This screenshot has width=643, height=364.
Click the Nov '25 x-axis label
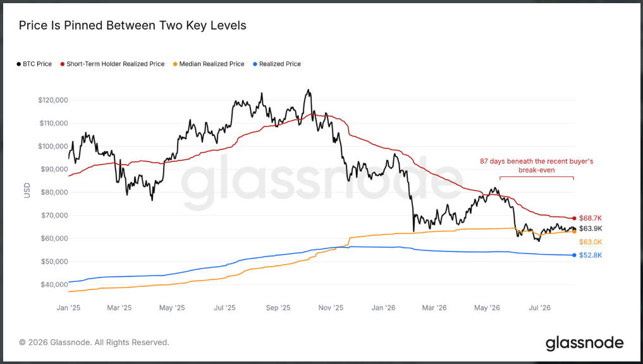click(331, 308)
